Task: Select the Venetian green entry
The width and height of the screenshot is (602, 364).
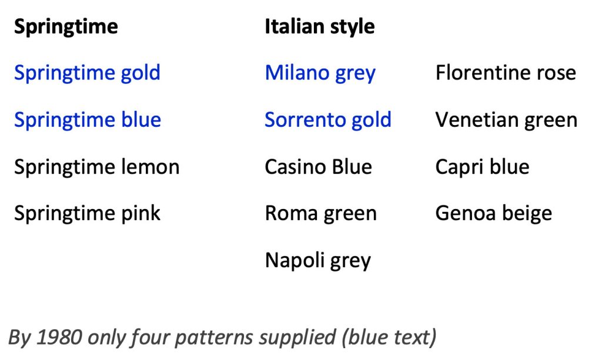Action: [x=506, y=120]
